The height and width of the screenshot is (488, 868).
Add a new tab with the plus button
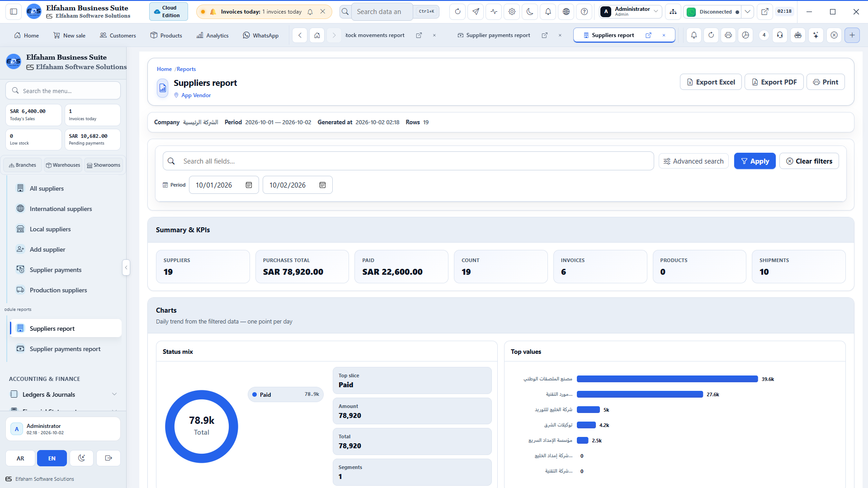[x=852, y=35]
